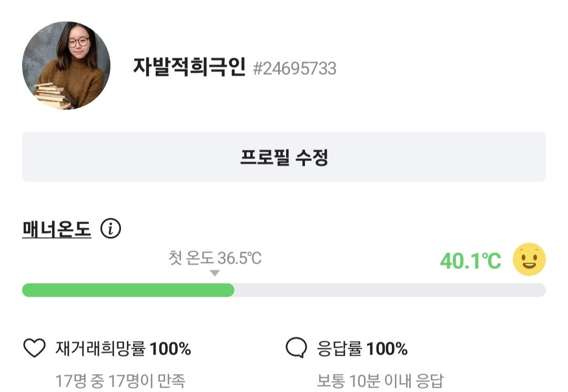Click the profile photo thumbnail
The width and height of the screenshot is (568, 392).
[x=66, y=65]
